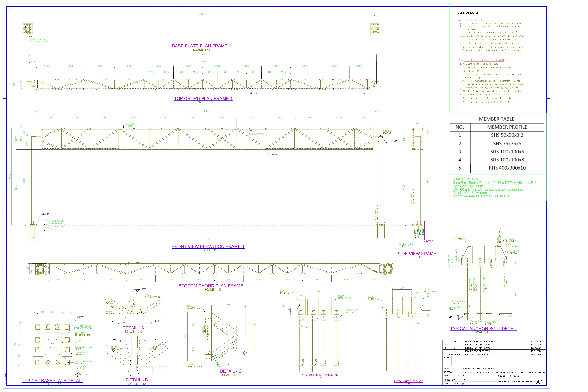Click the 'CHECK BY' label in title block
The width and height of the screenshot is (588, 392).
449,380
